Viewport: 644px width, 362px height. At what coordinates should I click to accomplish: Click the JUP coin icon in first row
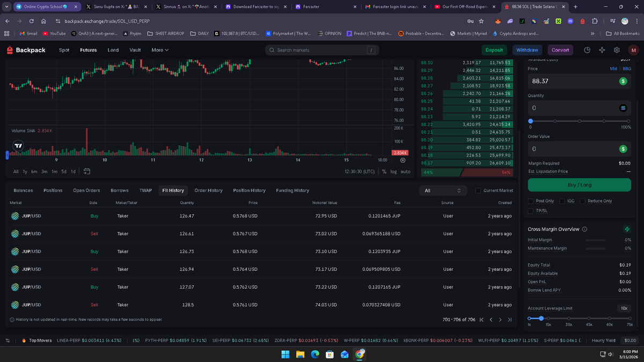[15, 216]
